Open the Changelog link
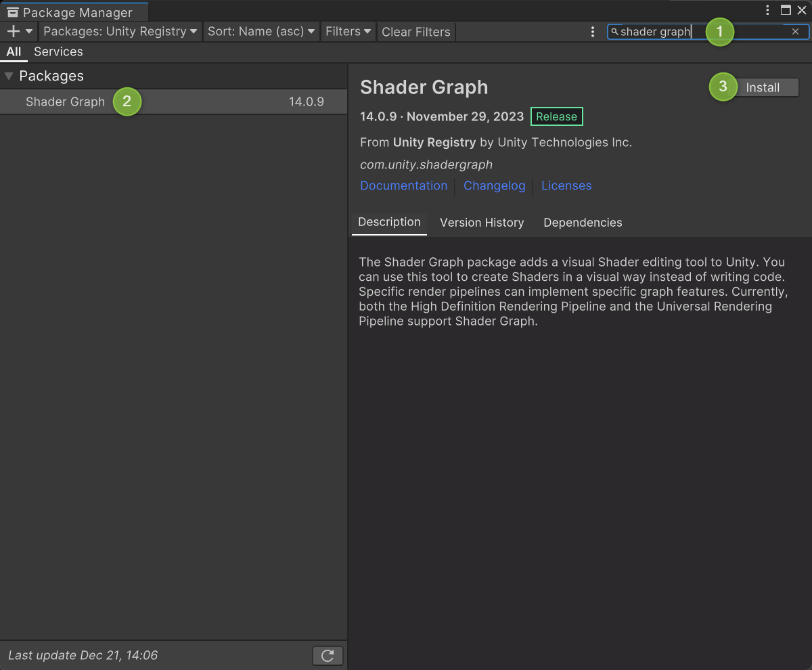Viewport: 812px width, 670px height. [x=494, y=185]
